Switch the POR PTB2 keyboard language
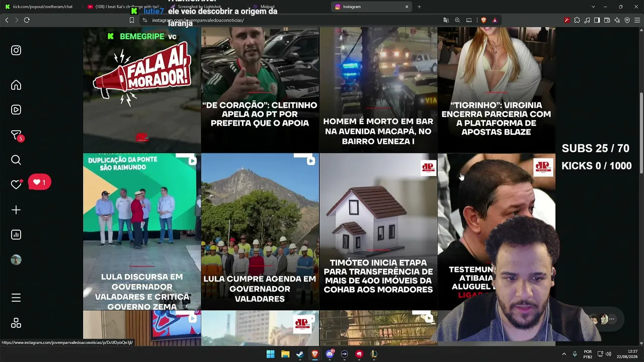The height and width of the screenshot is (362, 644). 588,354
